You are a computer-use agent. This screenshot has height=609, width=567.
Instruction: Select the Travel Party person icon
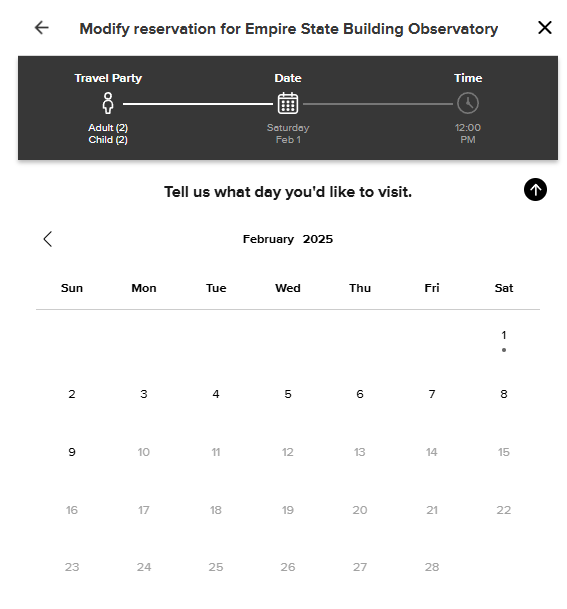click(108, 103)
